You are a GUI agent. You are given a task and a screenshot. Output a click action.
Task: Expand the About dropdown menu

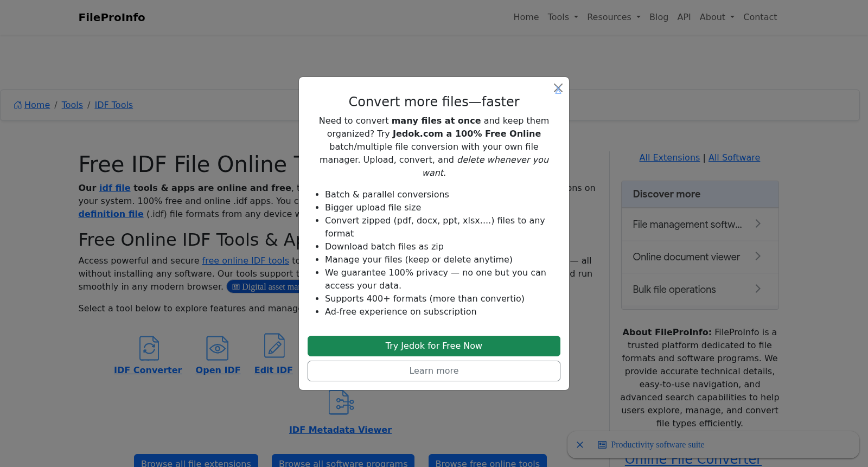coord(717,17)
